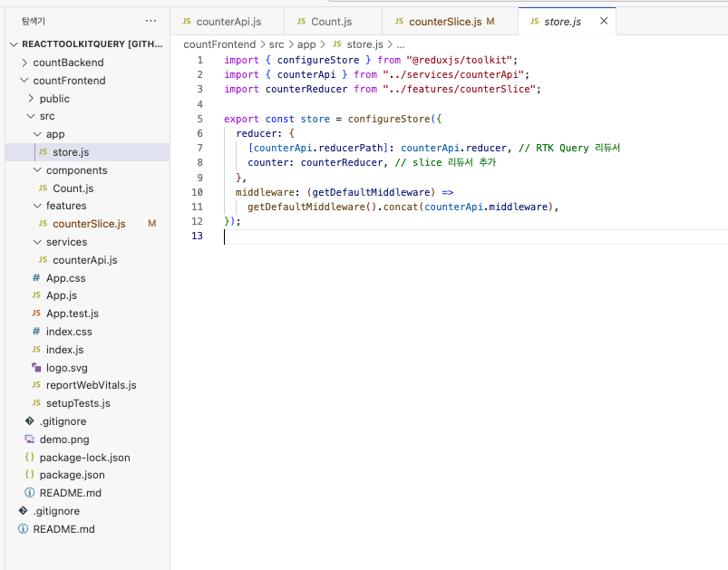The image size is (728, 570).
Task: Switch to the Count.js editor tab
Action: click(x=333, y=22)
